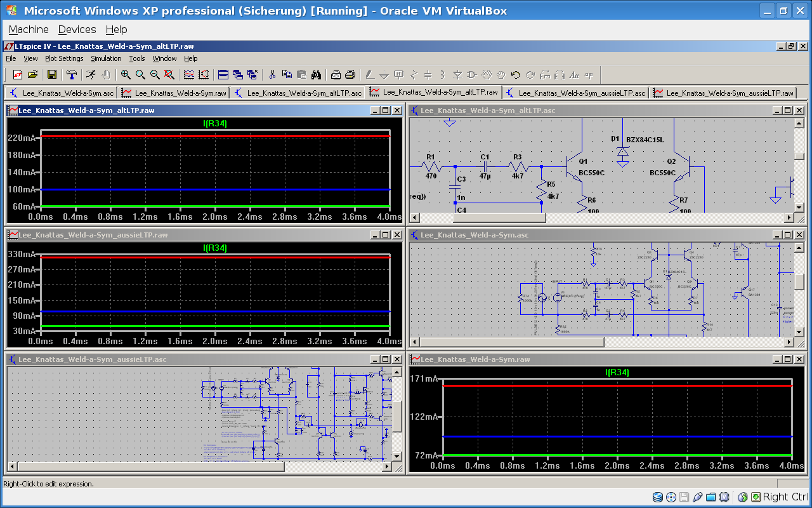Image resolution: width=812 pixels, height=508 pixels.
Task: Select the Draw Wire pencil tool
Action: tap(370, 74)
